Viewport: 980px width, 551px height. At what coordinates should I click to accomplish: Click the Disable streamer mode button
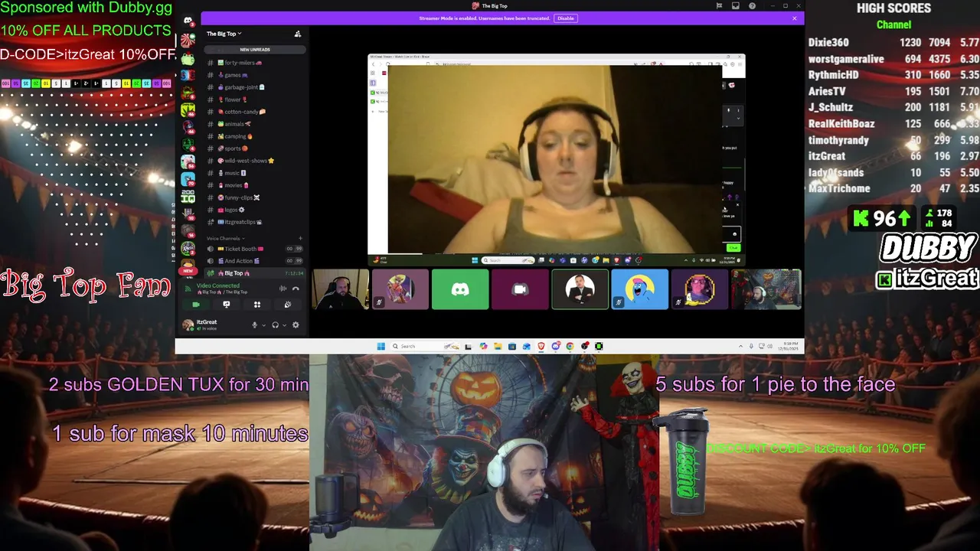pos(565,18)
